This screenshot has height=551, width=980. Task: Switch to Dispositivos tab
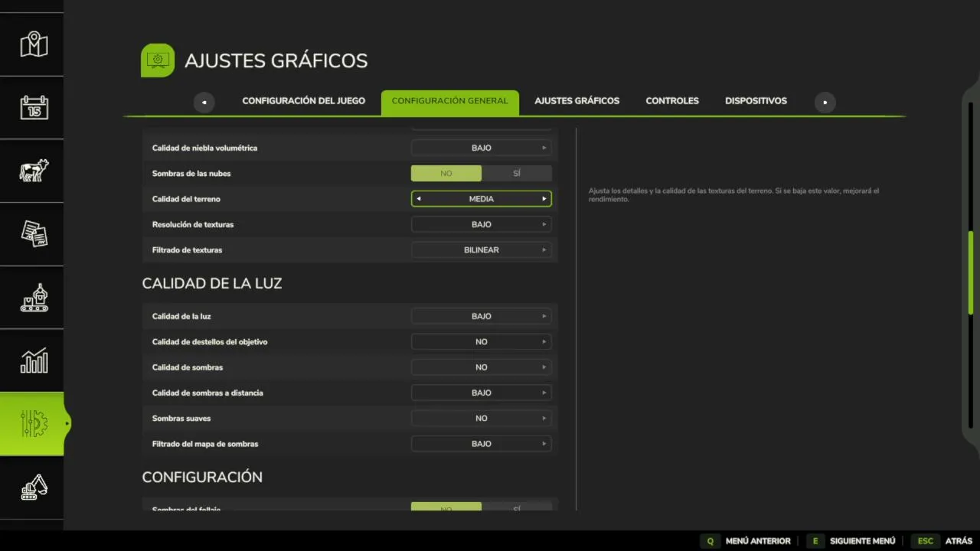pyautogui.click(x=756, y=101)
